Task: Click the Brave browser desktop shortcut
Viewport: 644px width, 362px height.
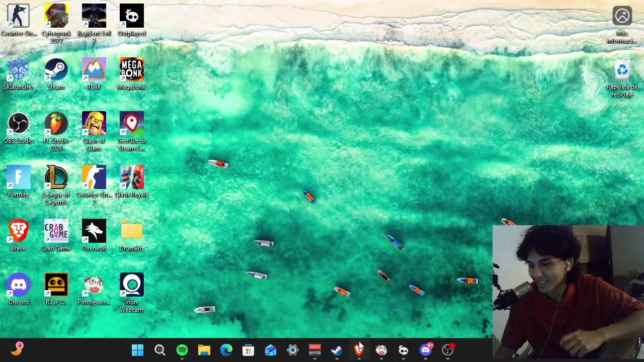Action: click(x=19, y=235)
